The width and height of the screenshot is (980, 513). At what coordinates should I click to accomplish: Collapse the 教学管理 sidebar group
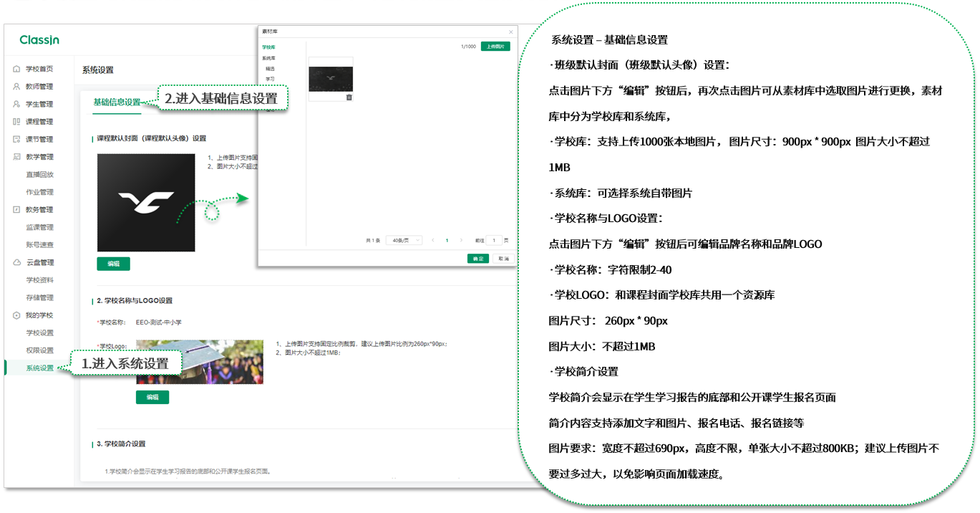[39, 157]
